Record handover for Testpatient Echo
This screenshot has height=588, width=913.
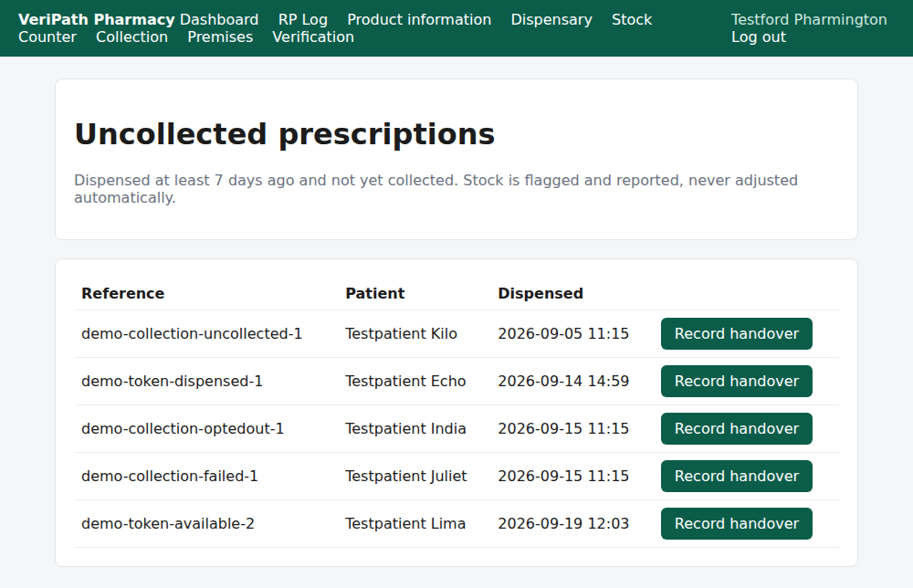[737, 382]
